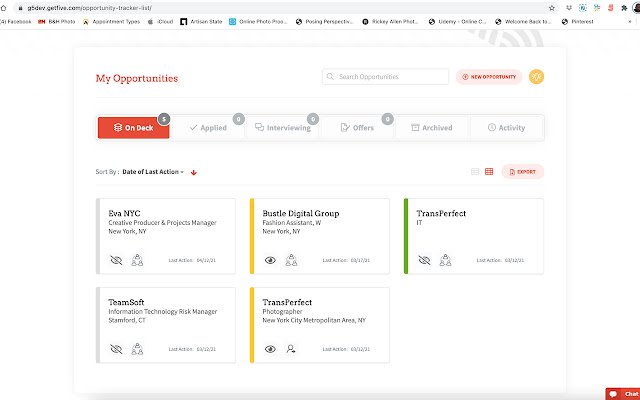This screenshot has width=640, height=400.
Task: Open the Pinterest bookmark
Action: (578, 22)
